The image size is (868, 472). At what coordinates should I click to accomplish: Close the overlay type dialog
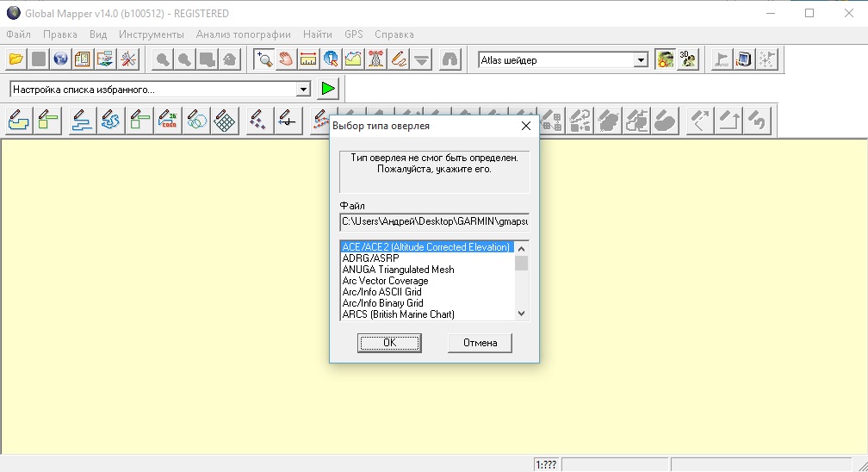[x=526, y=126]
